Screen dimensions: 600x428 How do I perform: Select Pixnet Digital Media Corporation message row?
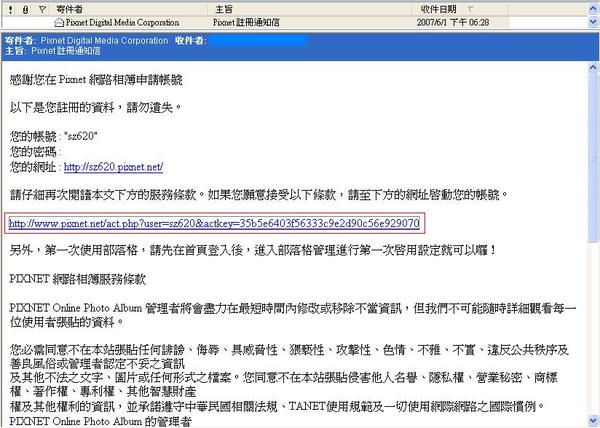click(255, 23)
